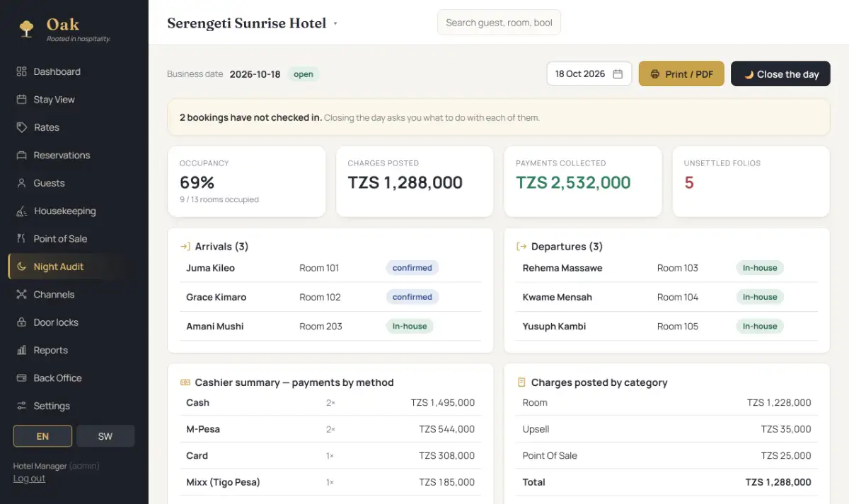Click Room 104 in the Departures list

(678, 298)
